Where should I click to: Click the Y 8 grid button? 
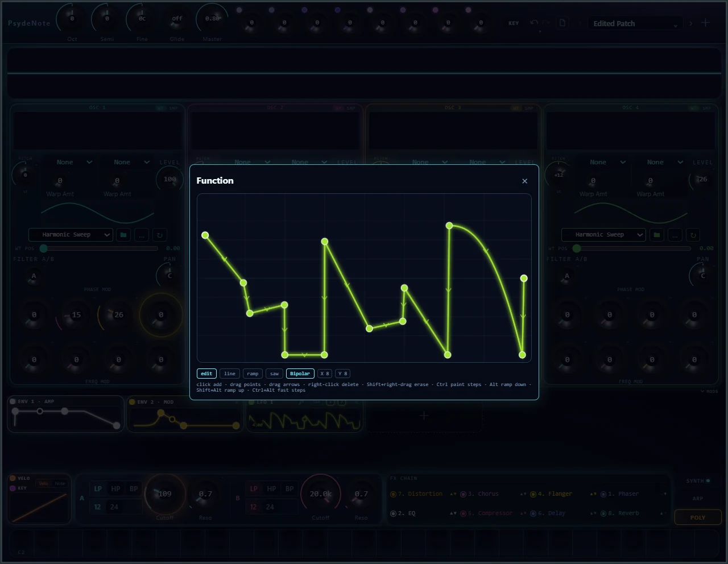(x=342, y=374)
